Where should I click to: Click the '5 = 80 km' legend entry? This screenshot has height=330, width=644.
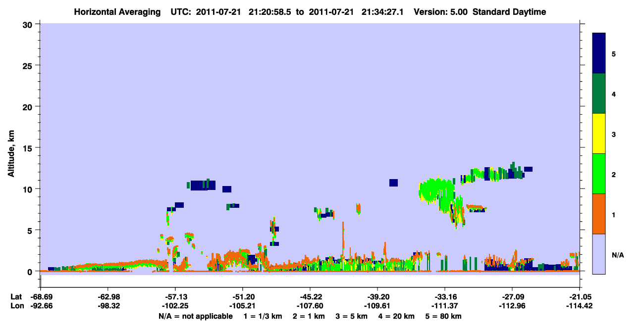tap(442, 316)
